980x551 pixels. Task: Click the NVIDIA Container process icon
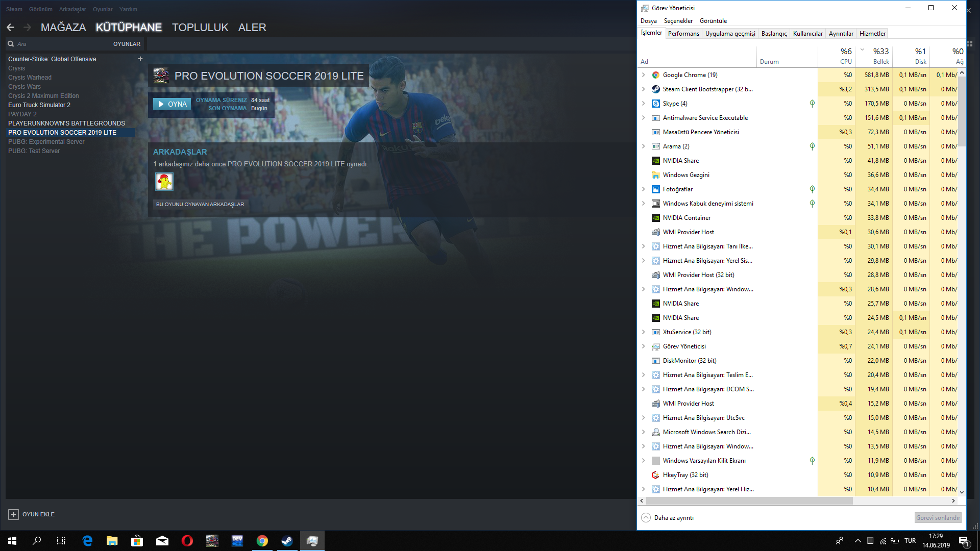coord(656,218)
